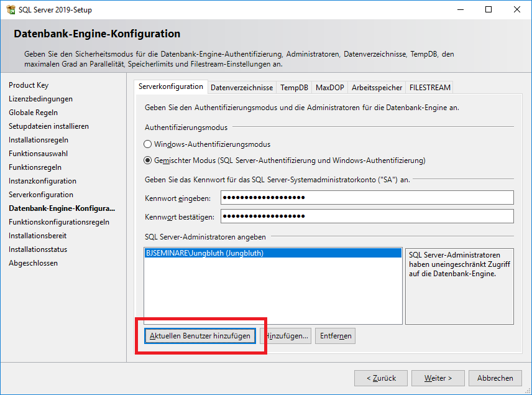Switch to the MaxDOP tab
The width and height of the screenshot is (532, 395).
[329, 87]
